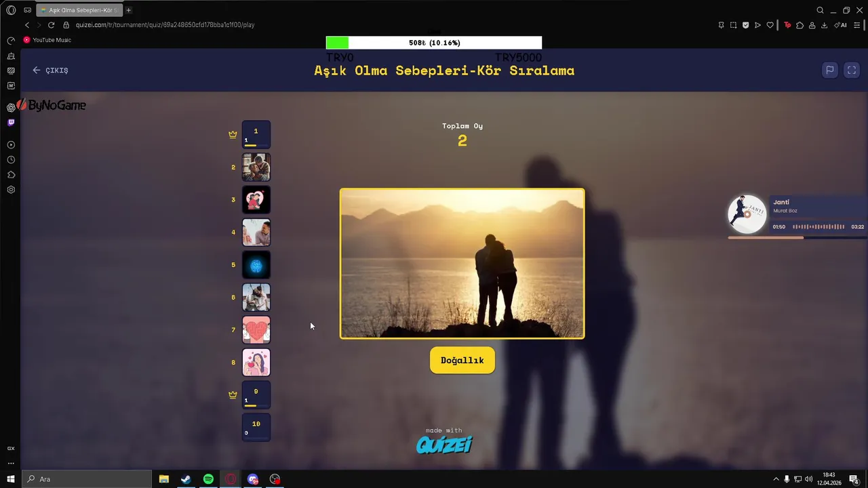
Task: Add page to bookmarks with heart icon
Action: coord(770,25)
